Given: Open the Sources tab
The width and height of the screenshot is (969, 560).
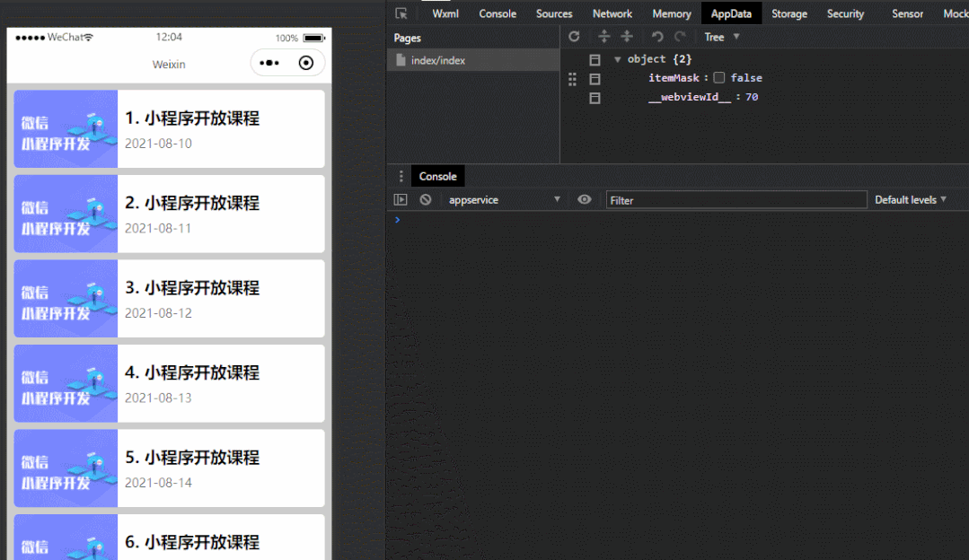Looking at the screenshot, I should tap(554, 13).
